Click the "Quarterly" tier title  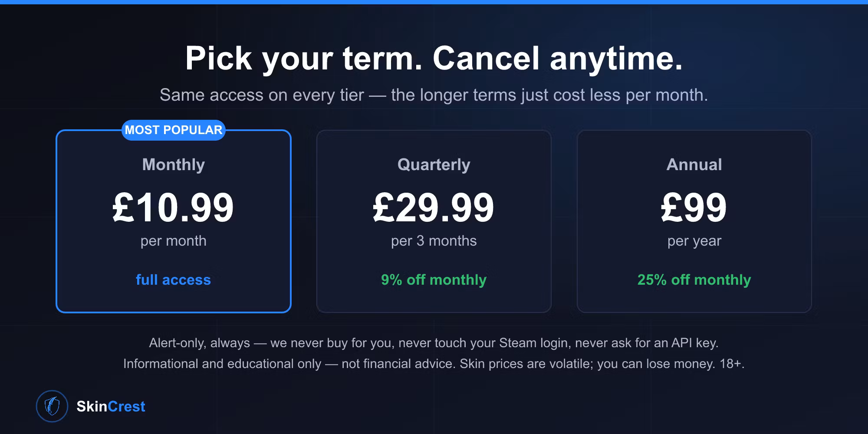tap(434, 165)
